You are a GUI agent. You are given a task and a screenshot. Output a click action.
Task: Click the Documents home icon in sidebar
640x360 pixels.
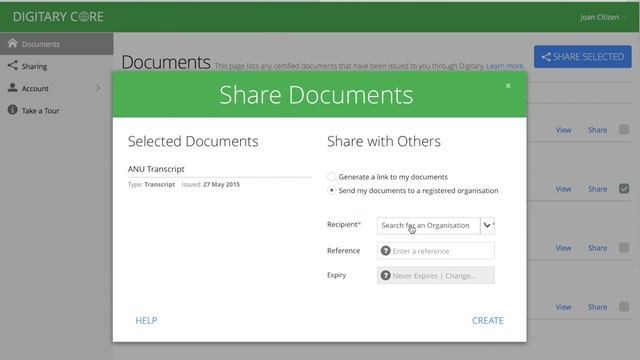[13, 43]
